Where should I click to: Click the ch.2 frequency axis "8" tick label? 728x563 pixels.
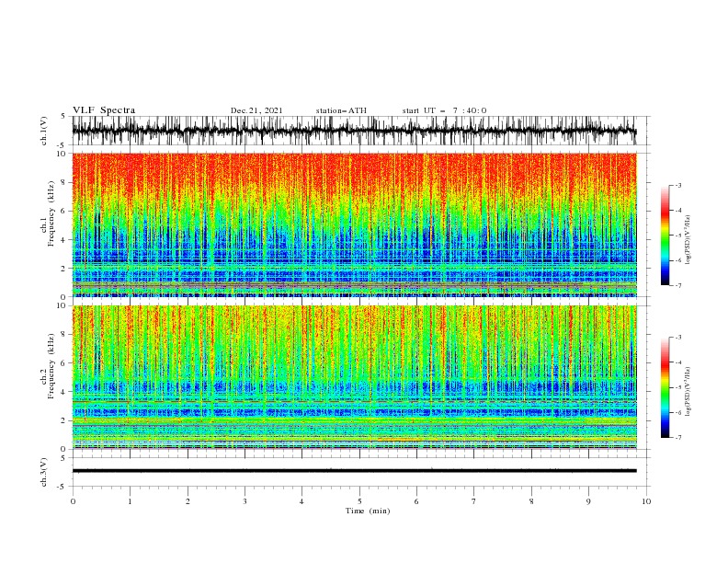click(x=63, y=335)
